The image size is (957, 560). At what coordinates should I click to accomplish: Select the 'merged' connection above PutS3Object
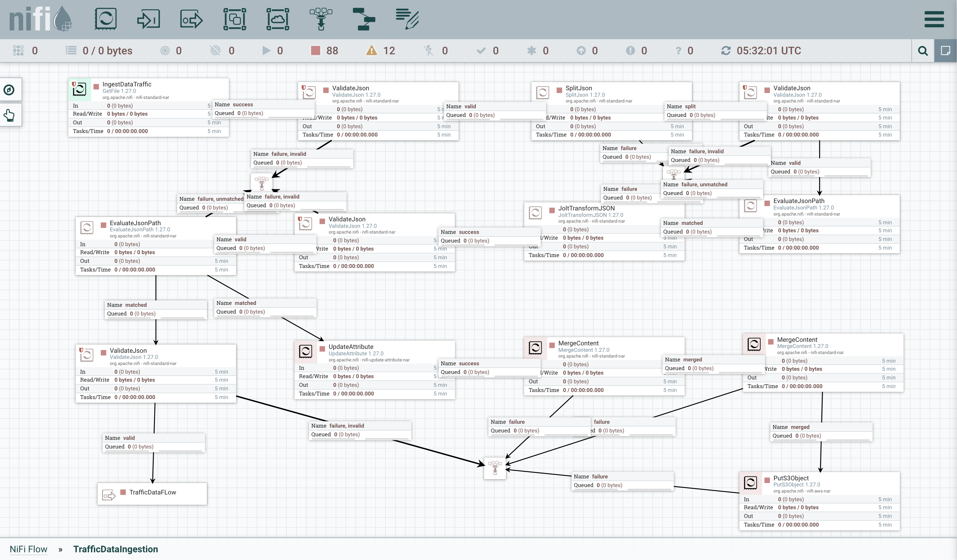(x=821, y=432)
